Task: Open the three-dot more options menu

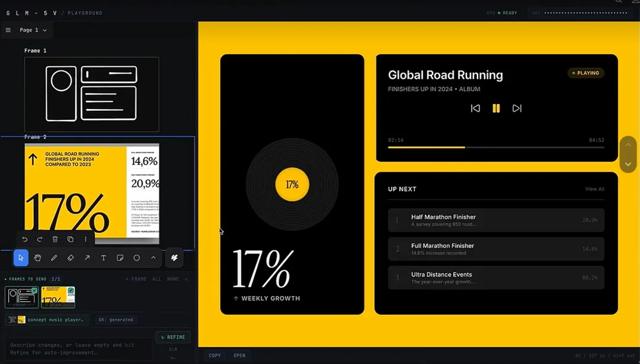Action: 85,239
